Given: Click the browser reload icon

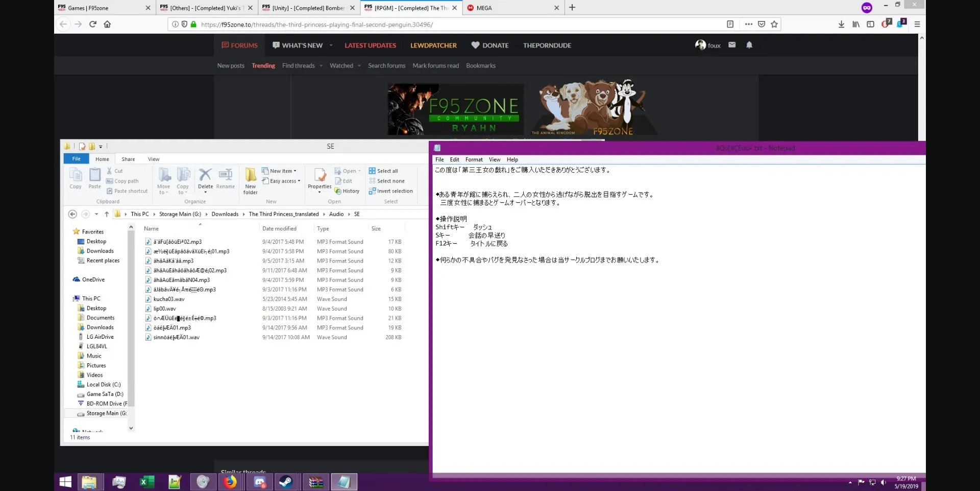Looking at the screenshot, I should pyautogui.click(x=93, y=24).
